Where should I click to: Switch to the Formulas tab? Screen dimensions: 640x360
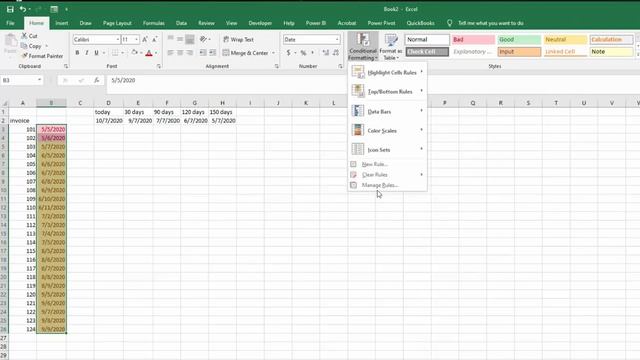(x=153, y=23)
